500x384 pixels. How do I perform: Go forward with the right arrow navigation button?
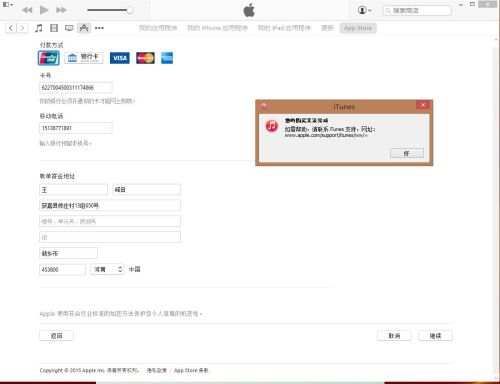point(22,28)
